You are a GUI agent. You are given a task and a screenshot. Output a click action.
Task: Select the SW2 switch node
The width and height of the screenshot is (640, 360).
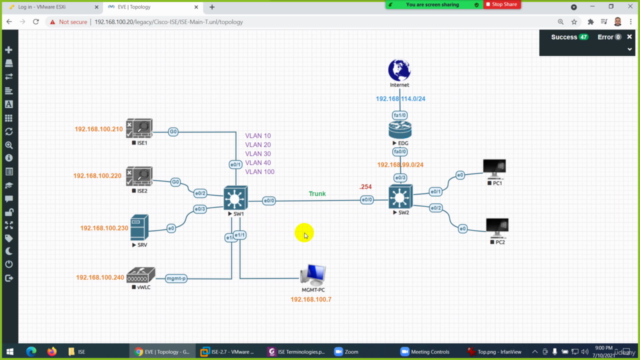tap(400, 197)
